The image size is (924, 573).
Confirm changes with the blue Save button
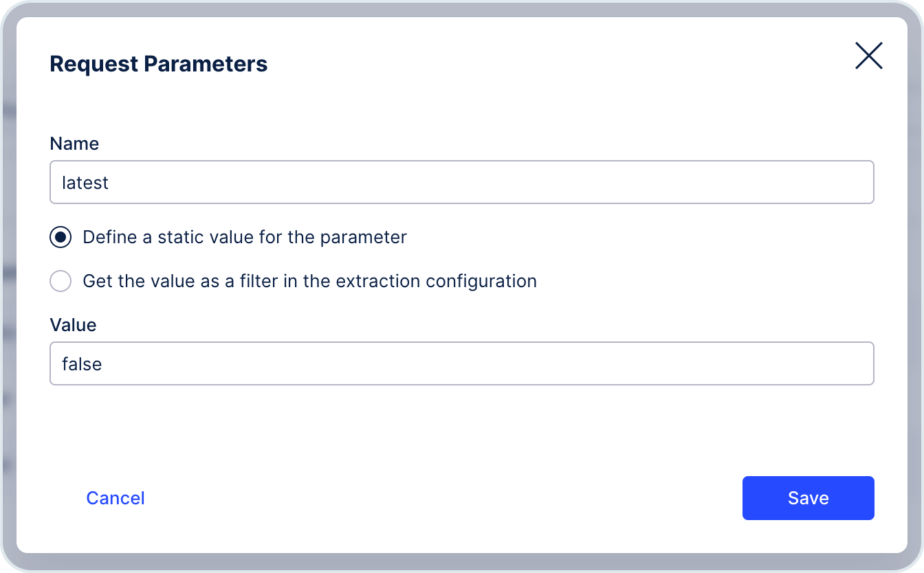point(808,498)
